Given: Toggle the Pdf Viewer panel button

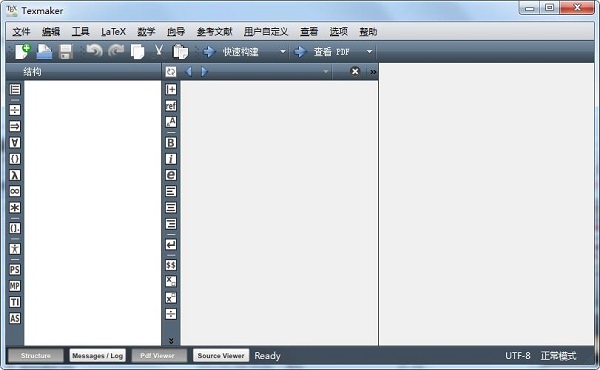Looking at the screenshot, I should 157,355.
